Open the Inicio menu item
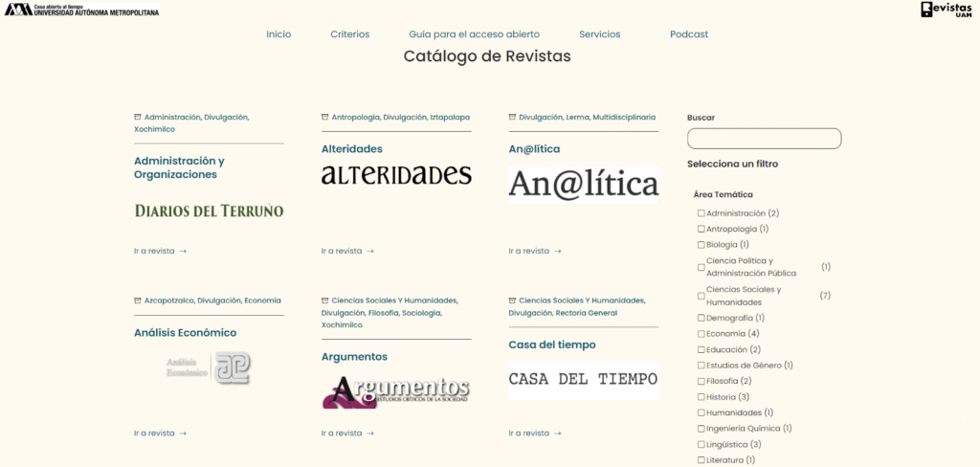980x467 pixels. pos(278,34)
